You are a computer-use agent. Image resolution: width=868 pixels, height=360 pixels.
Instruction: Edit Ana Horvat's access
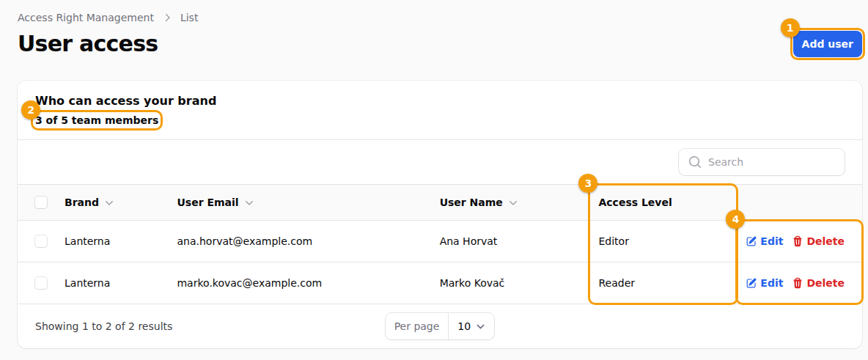coord(765,241)
